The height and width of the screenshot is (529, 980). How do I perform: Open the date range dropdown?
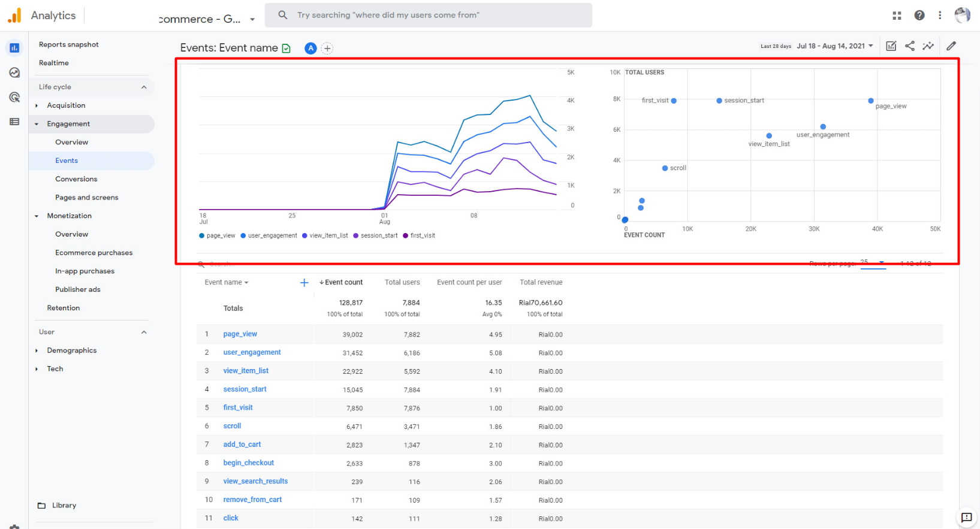coord(834,46)
